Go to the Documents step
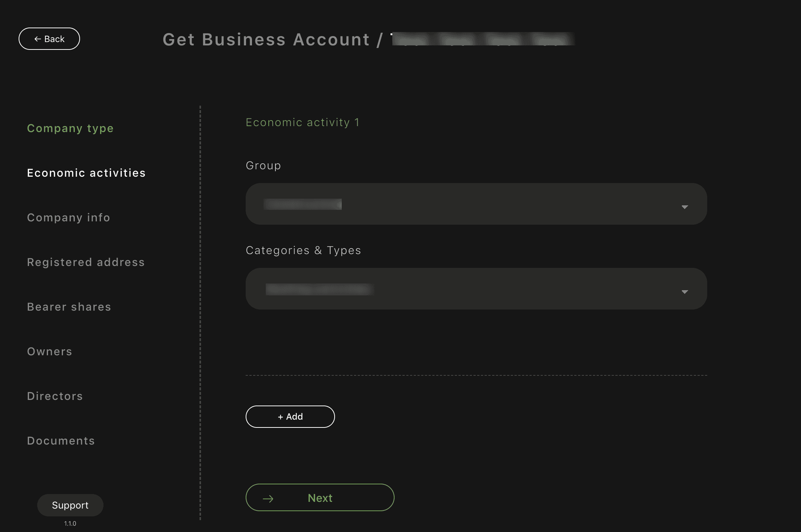The image size is (801, 532). click(61, 441)
